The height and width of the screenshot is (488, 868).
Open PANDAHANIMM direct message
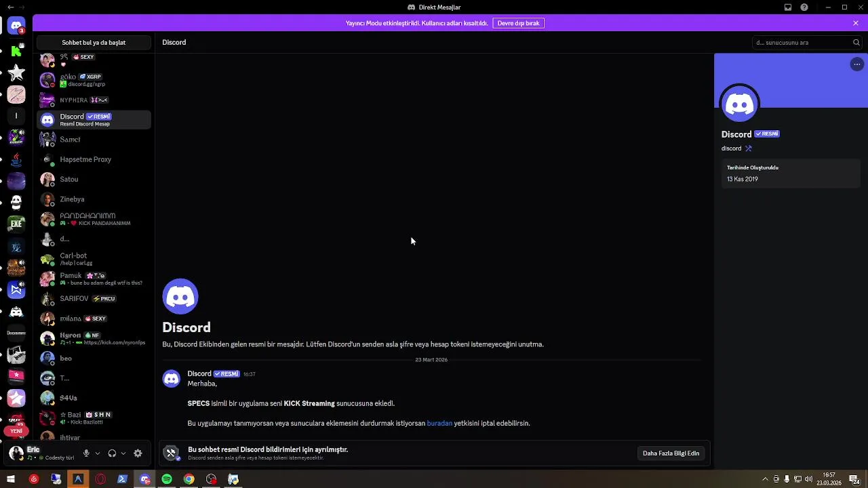coord(94,219)
